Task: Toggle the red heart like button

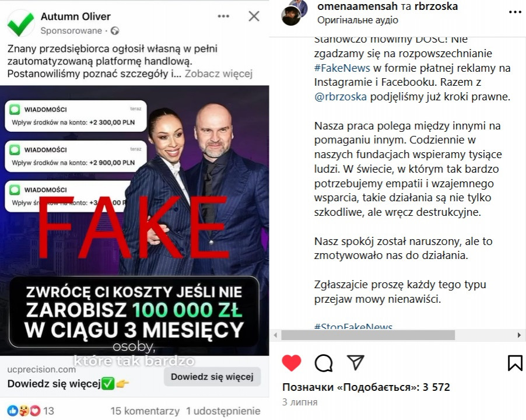Action: coord(291,363)
